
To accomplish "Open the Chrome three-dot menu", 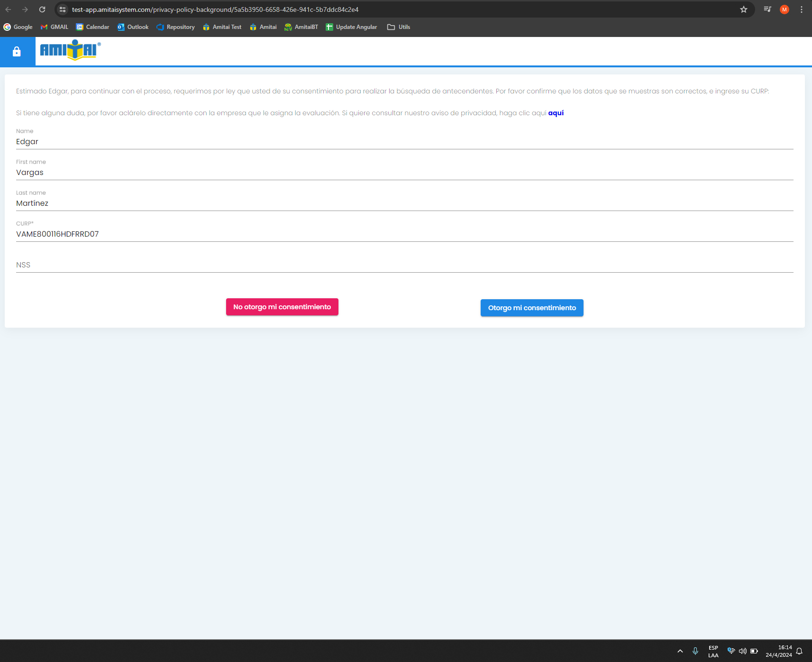I will pyautogui.click(x=801, y=9).
